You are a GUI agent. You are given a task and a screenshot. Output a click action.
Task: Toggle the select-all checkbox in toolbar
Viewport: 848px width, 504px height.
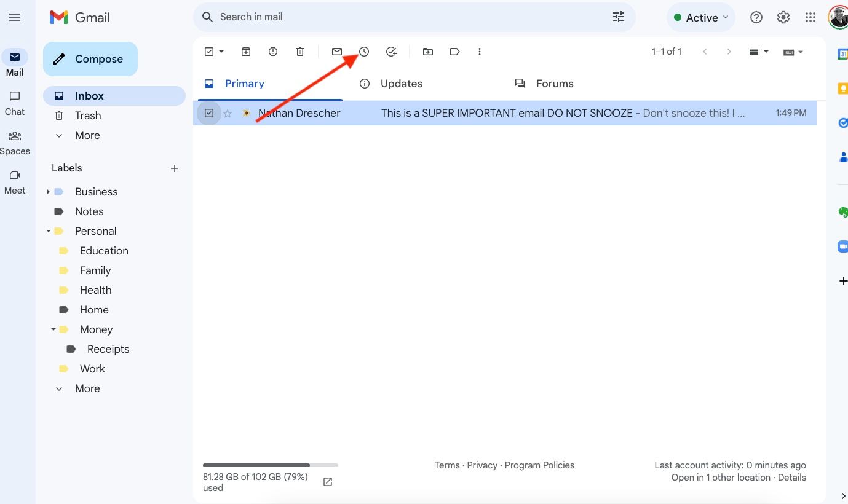tap(209, 52)
